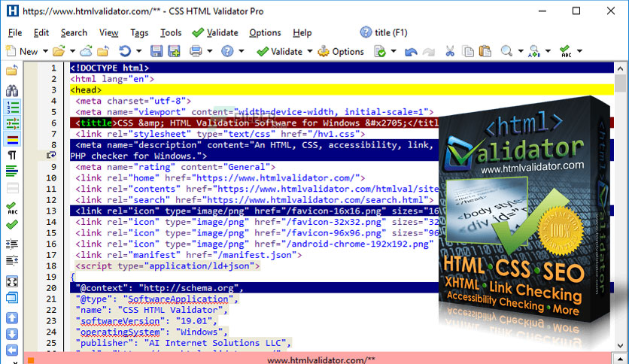Click the Find magnifier toolbar icon
629x364 pixels.
pyautogui.click(x=506, y=51)
